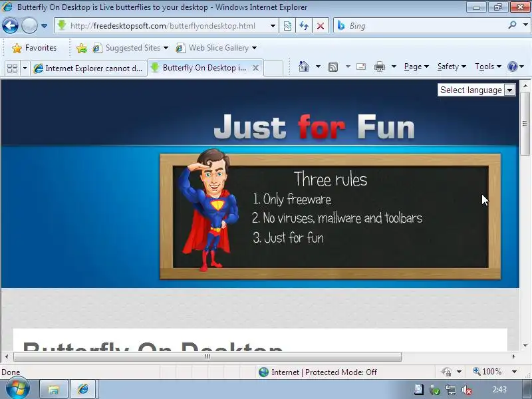Click the muted volume tray icon
The width and height of the screenshot is (532, 399).
click(467, 390)
